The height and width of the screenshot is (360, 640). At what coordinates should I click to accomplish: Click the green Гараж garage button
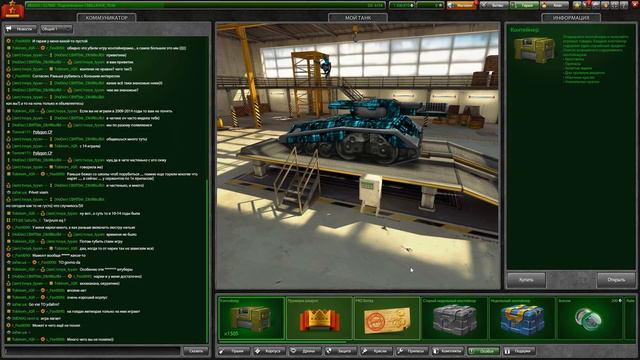coord(524,5)
